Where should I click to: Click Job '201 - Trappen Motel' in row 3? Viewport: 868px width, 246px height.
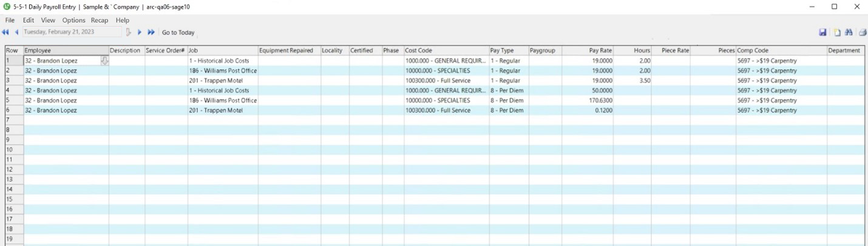coord(223,81)
